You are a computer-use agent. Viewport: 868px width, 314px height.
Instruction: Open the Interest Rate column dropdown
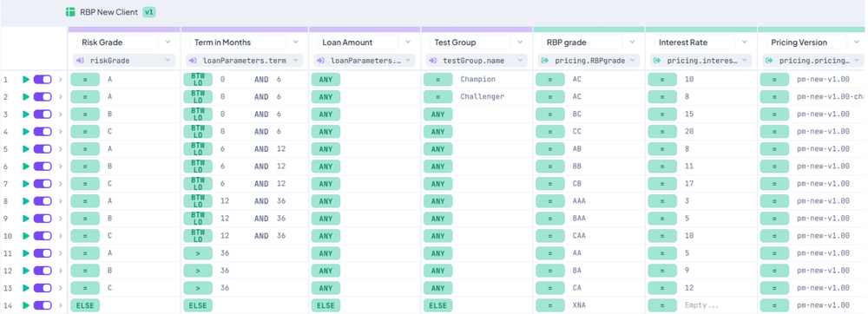click(x=745, y=42)
